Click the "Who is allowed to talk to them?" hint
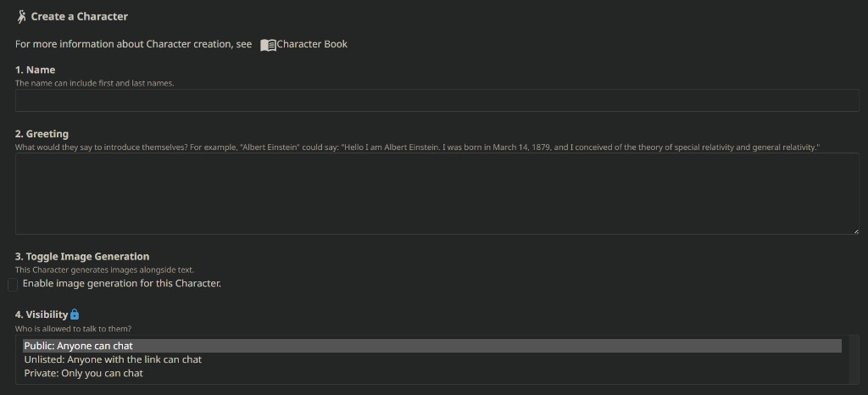 click(73, 329)
